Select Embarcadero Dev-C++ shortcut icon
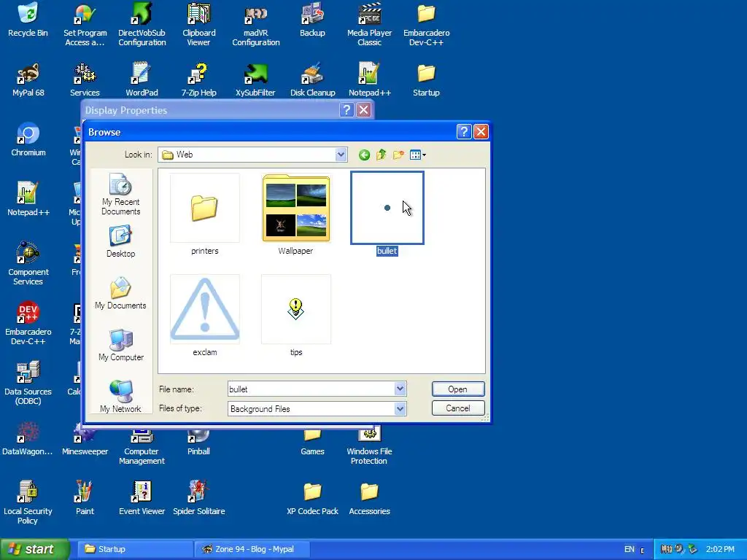 tap(28, 324)
